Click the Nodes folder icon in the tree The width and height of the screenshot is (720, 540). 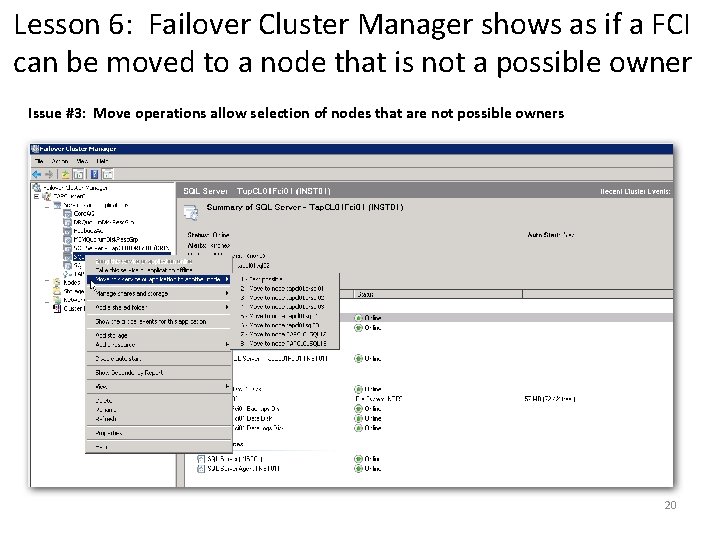(x=56, y=282)
